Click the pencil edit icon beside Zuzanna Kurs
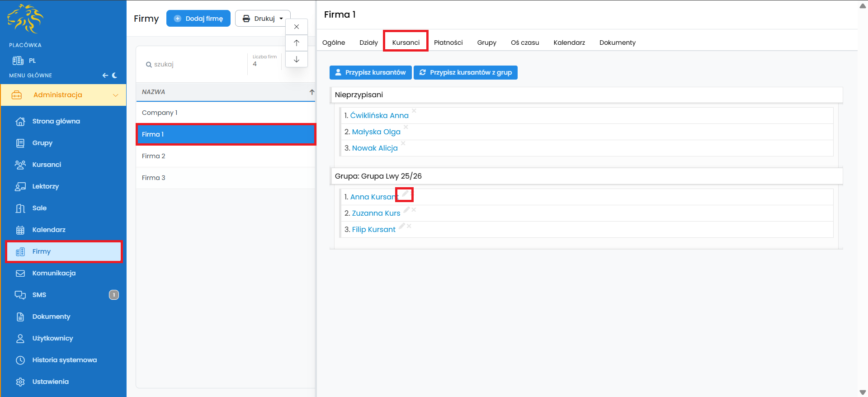Image resolution: width=868 pixels, height=397 pixels. (x=406, y=210)
